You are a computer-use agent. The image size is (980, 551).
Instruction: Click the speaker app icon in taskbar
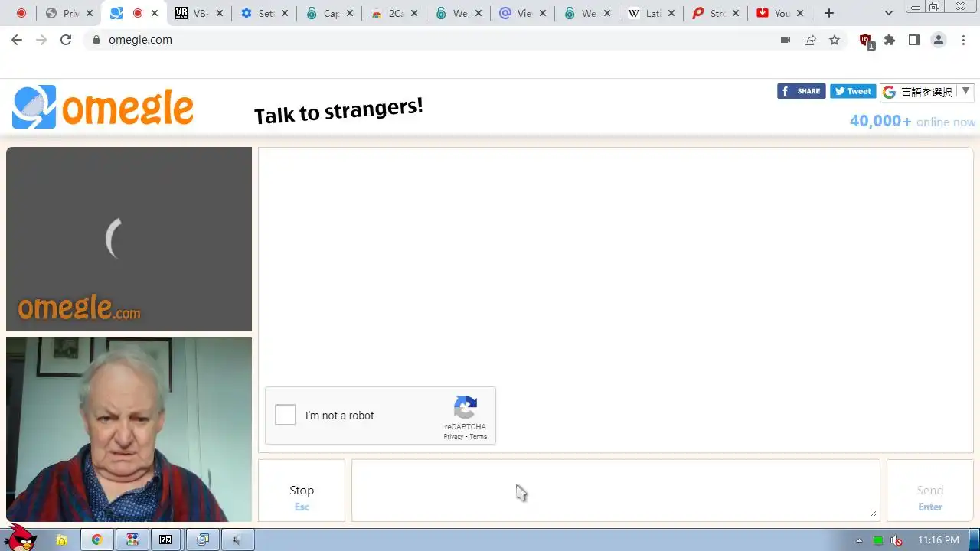coord(237,540)
